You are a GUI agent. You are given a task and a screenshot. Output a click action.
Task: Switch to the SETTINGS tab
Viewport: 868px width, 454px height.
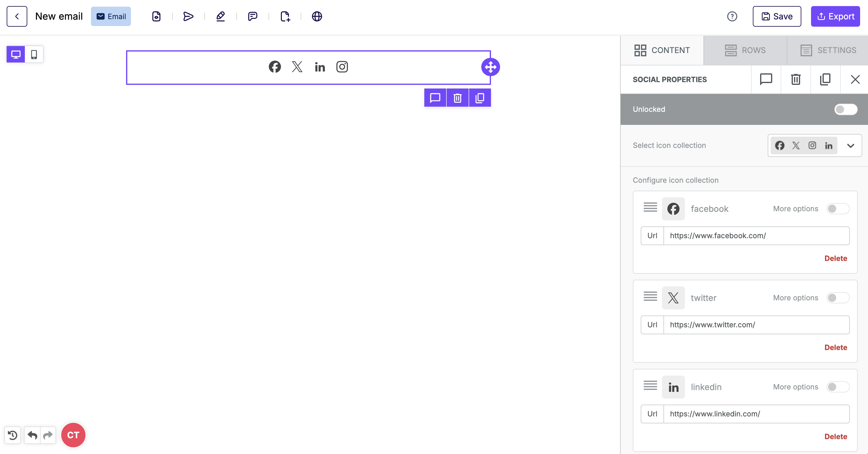[x=828, y=50]
